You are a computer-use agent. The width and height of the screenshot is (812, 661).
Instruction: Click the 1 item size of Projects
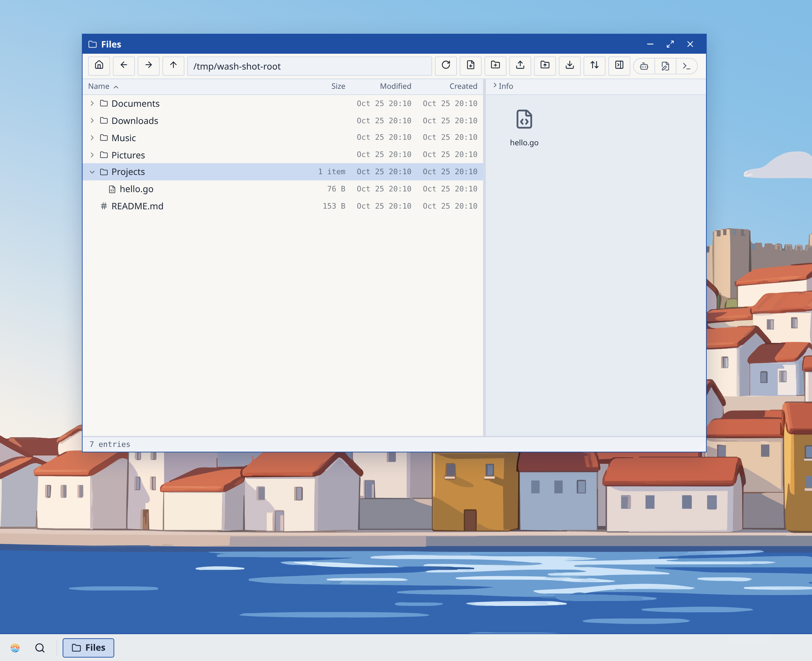(331, 172)
